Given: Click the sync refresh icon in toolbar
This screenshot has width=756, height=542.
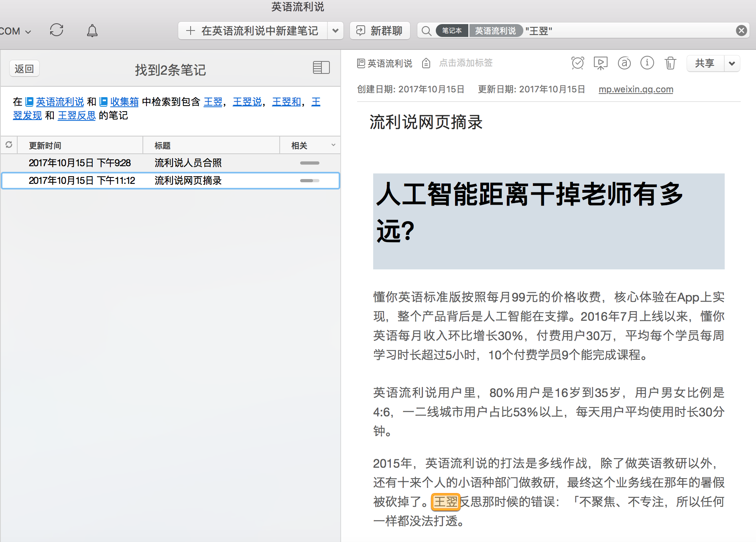Looking at the screenshot, I should 57,30.
